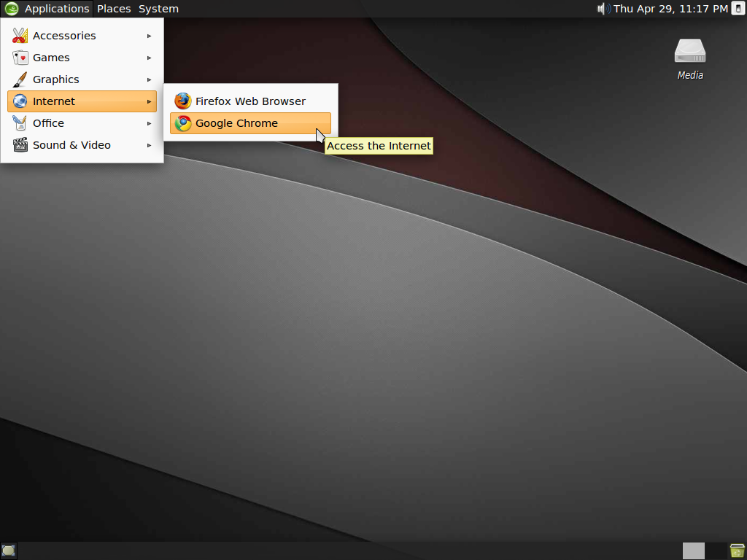Screen dimensions: 747x560
Task: Open the System menu
Action: 158,9
